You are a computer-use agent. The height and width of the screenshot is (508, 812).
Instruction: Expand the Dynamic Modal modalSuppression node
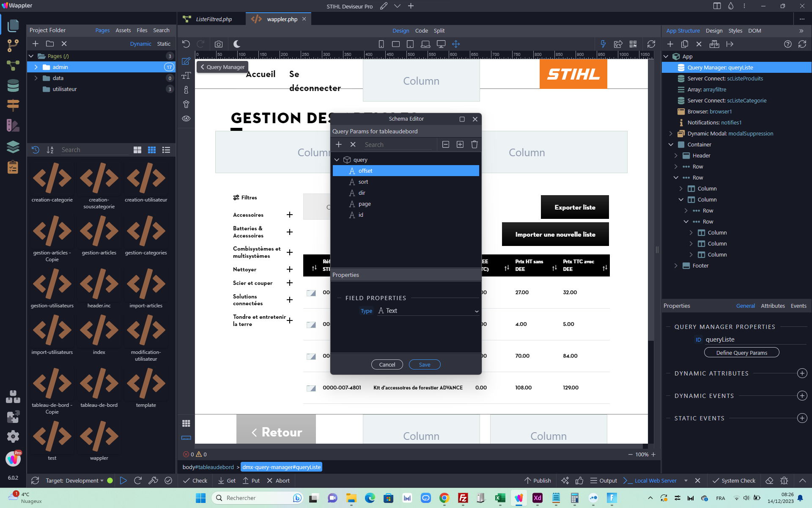(671, 134)
